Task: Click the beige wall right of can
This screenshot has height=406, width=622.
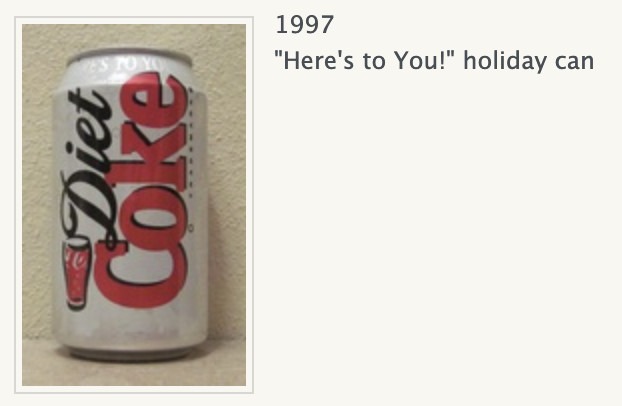Action: click(227, 179)
